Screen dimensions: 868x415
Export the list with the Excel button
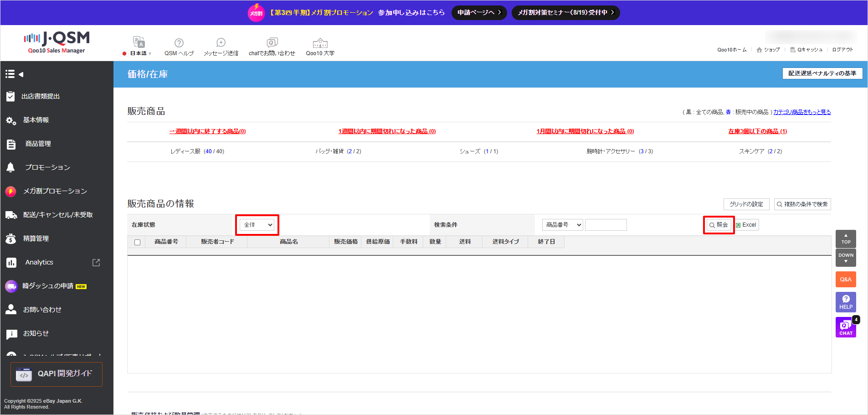point(746,225)
